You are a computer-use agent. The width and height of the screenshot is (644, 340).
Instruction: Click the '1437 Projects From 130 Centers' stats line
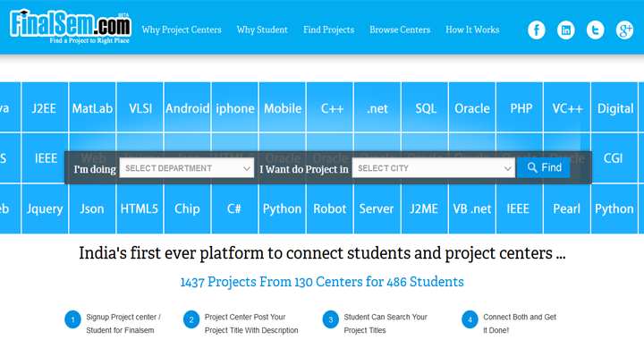(x=322, y=282)
